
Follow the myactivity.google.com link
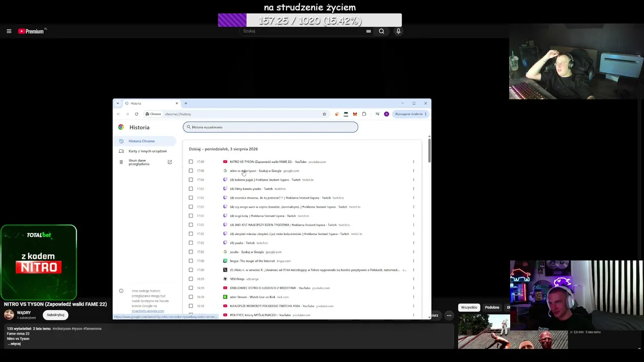147,311
